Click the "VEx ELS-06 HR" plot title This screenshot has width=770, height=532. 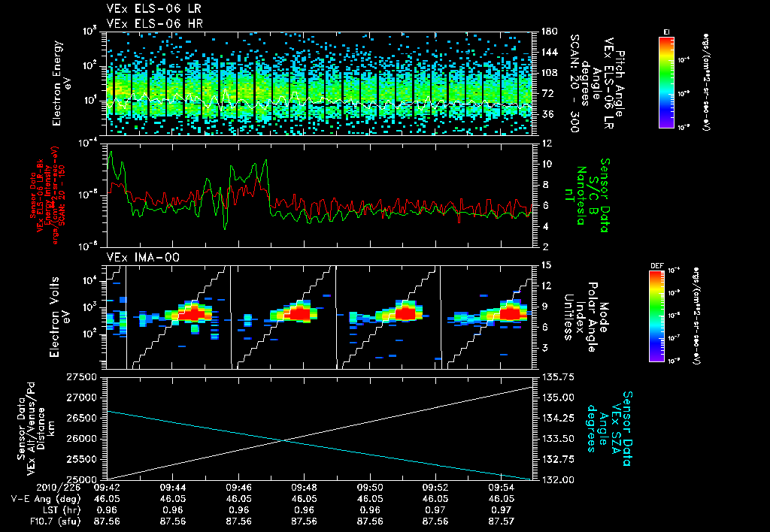pyautogui.click(x=155, y=23)
